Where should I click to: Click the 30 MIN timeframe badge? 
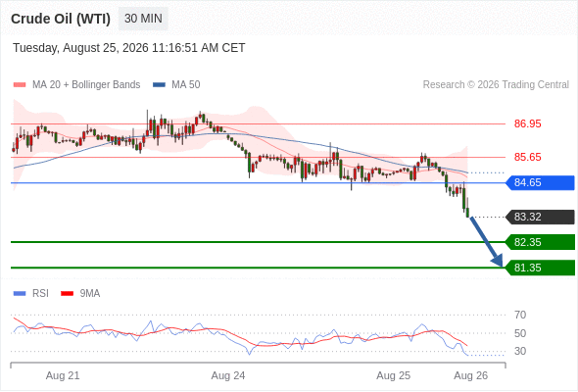[143, 19]
